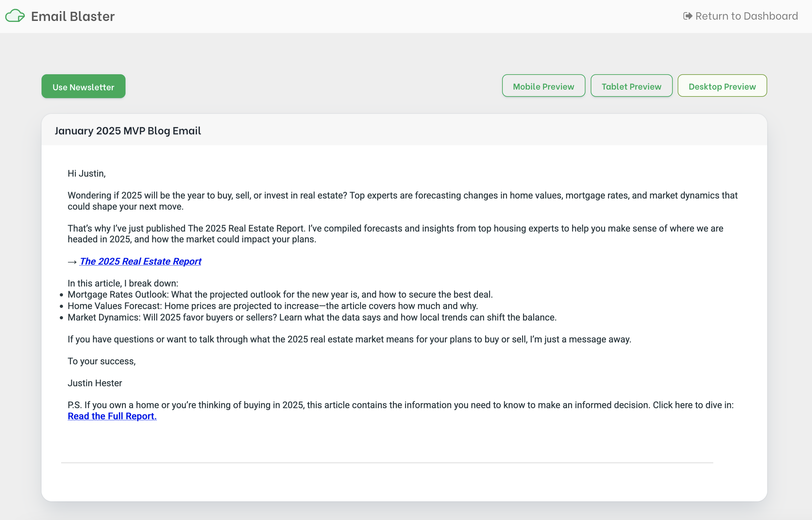Click the Mortgage Rates Outlook bullet item
812x520 pixels.
coord(280,294)
